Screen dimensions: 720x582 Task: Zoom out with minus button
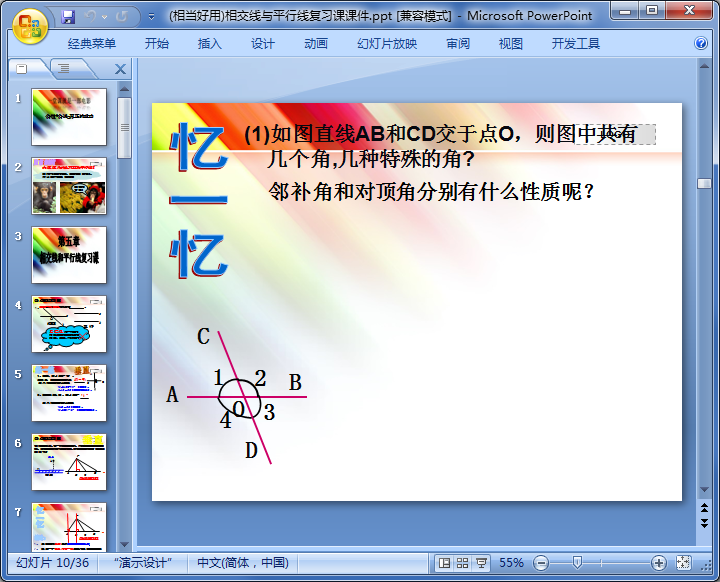(x=541, y=563)
